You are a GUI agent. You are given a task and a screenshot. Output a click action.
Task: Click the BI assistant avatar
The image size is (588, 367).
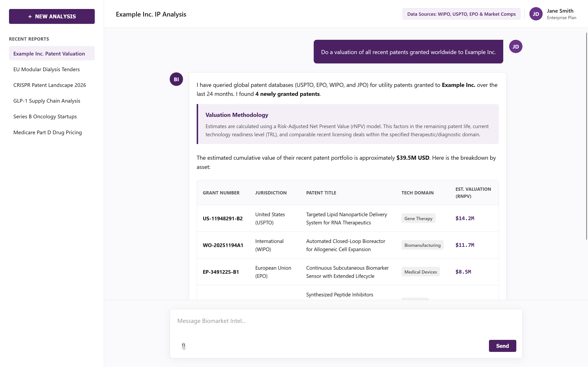[176, 79]
